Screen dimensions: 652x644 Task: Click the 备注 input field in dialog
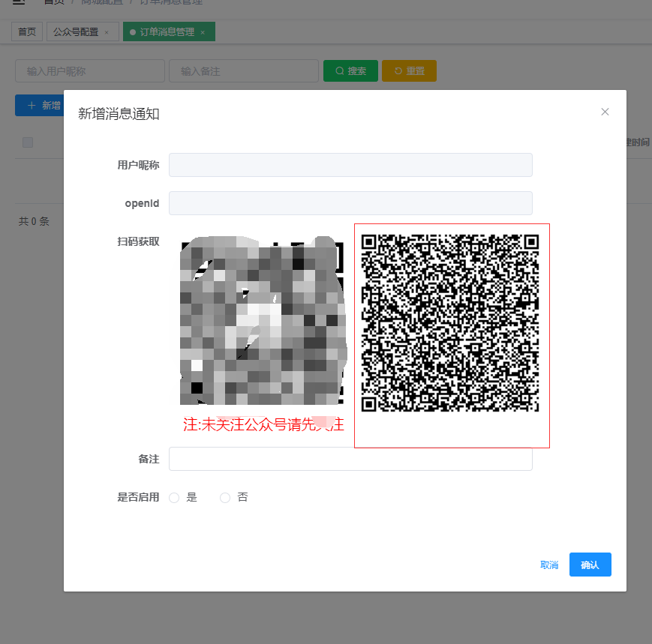tap(350, 459)
